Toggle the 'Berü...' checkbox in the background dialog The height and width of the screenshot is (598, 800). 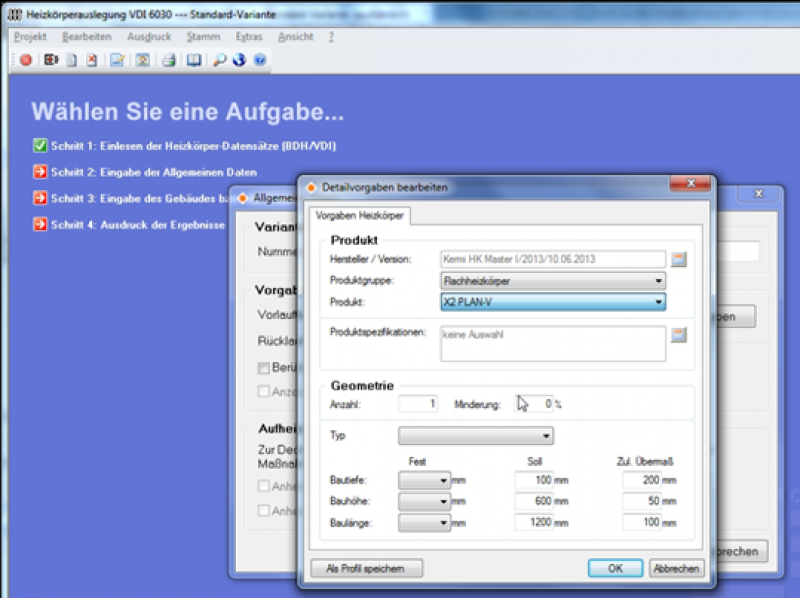[x=263, y=368]
